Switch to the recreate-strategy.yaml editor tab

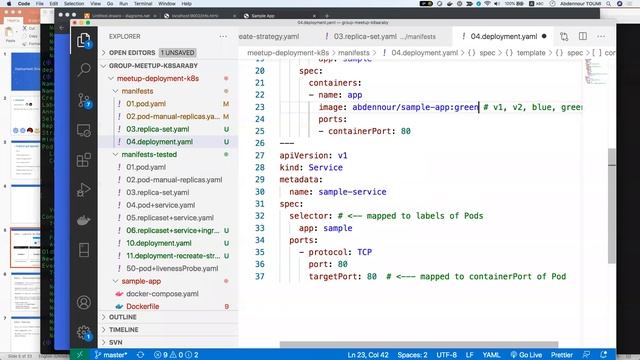(x=269, y=36)
